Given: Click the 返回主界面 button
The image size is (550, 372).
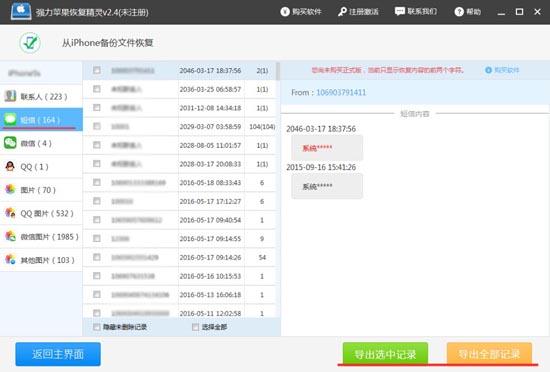Looking at the screenshot, I should tap(58, 354).
